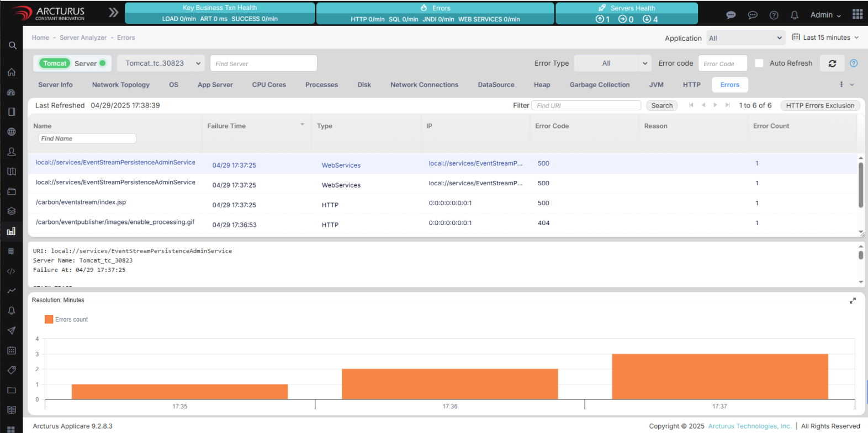
Task: Click the 17:37 orange errors bar
Action: point(720,377)
